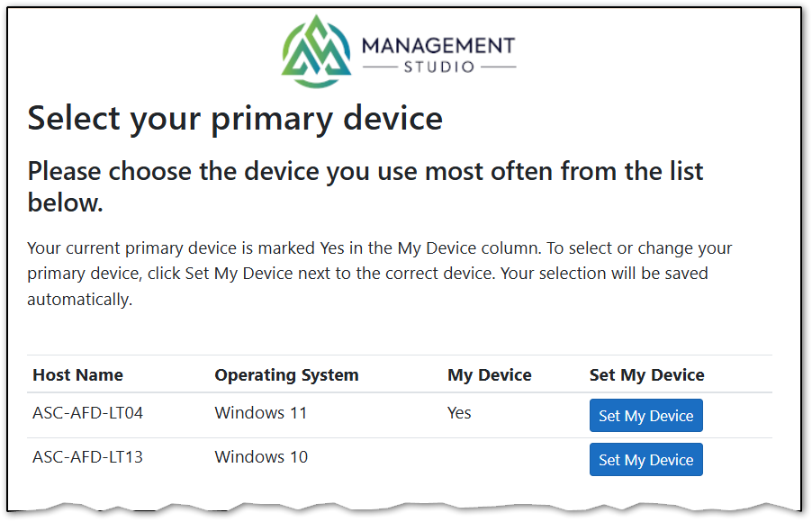Select the ASC-AFD-LT04 host name cell
Image resolution: width=812 pixels, height=522 pixels.
[x=87, y=413]
